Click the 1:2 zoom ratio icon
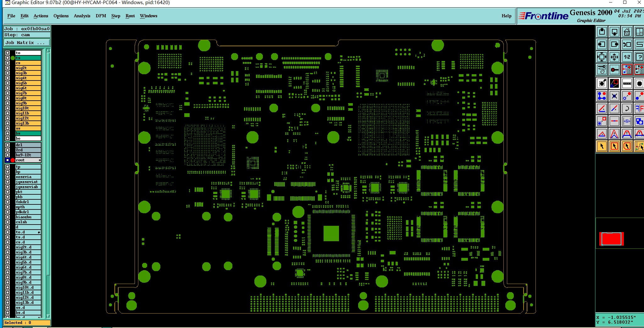 [x=627, y=57]
